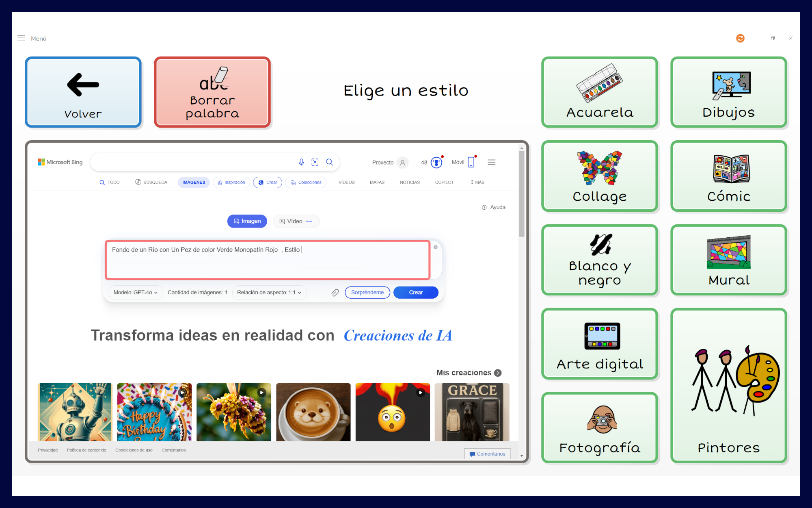This screenshot has height=508, width=812.
Task: Open the coffee latte art thumbnail
Action: coord(313,412)
